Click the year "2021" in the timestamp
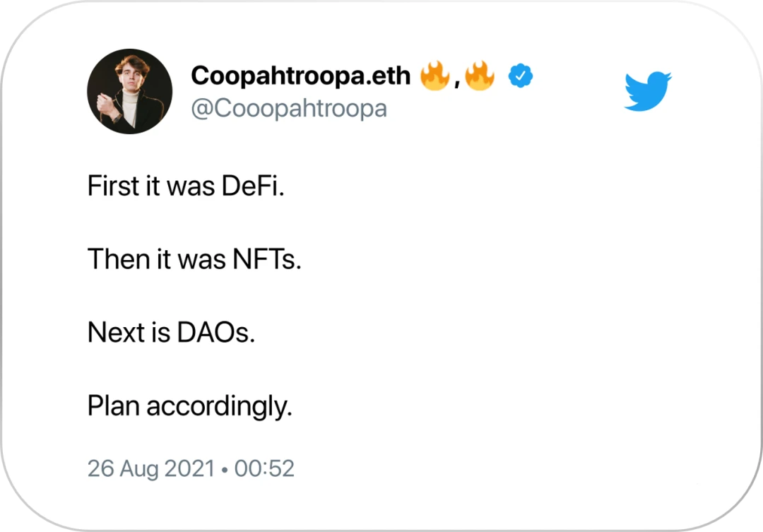763x532 pixels. 190,468
